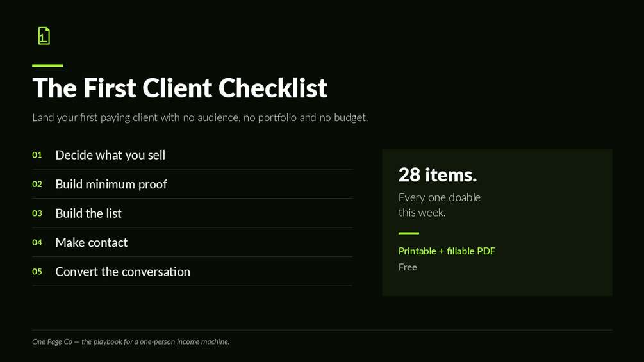The width and height of the screenshot is (644, 362).
Task: Choose the 'Build the list' step
Action: [88, 213]
